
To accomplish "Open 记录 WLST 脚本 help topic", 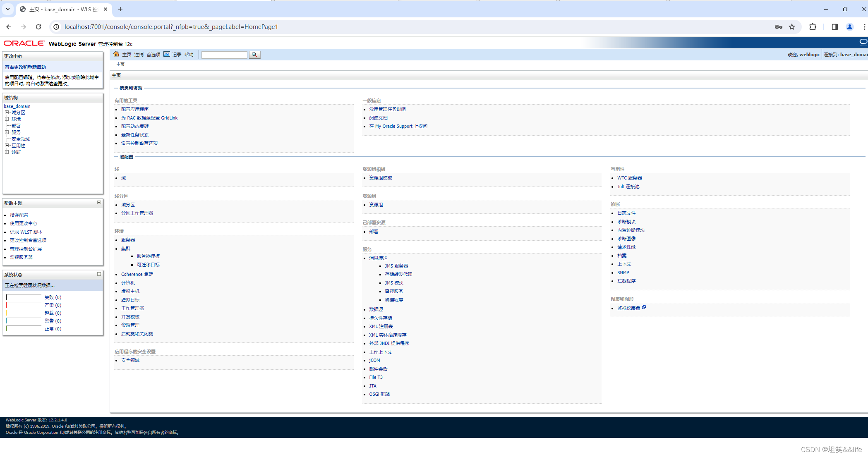I will point(26,232).
